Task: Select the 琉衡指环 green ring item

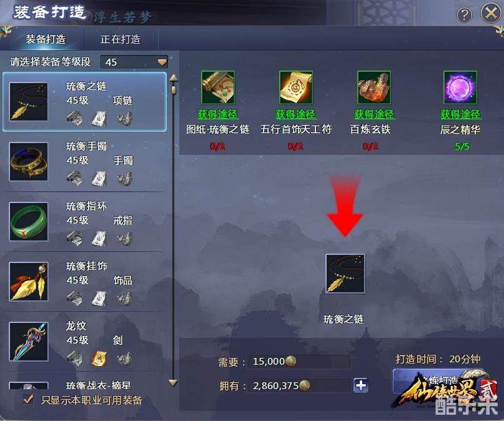Action: [85, 222]
